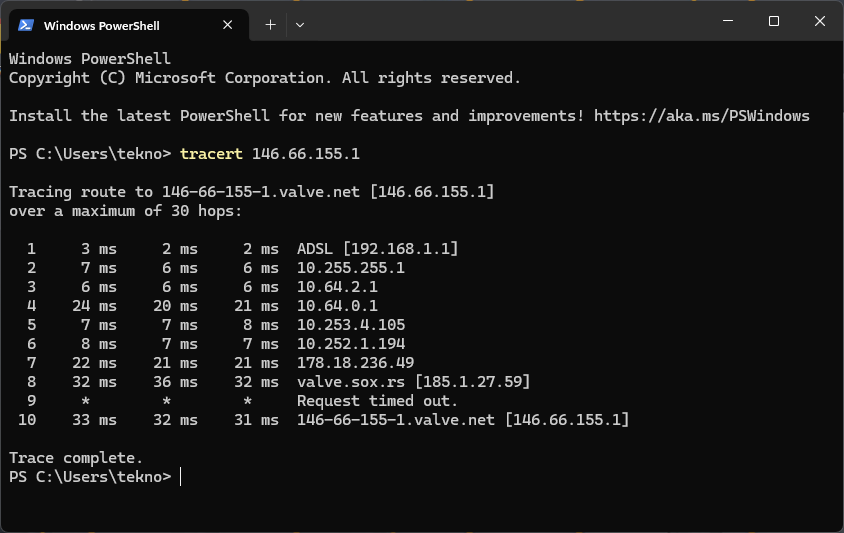Minimize the terminal window
Screen dimensions: 844x533
(x=728, y=21)
